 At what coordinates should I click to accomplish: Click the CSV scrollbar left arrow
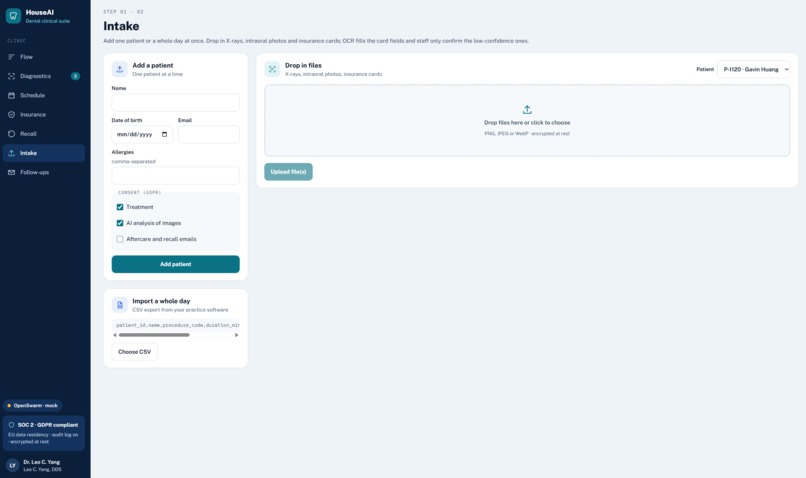click(x=115, y=335)
